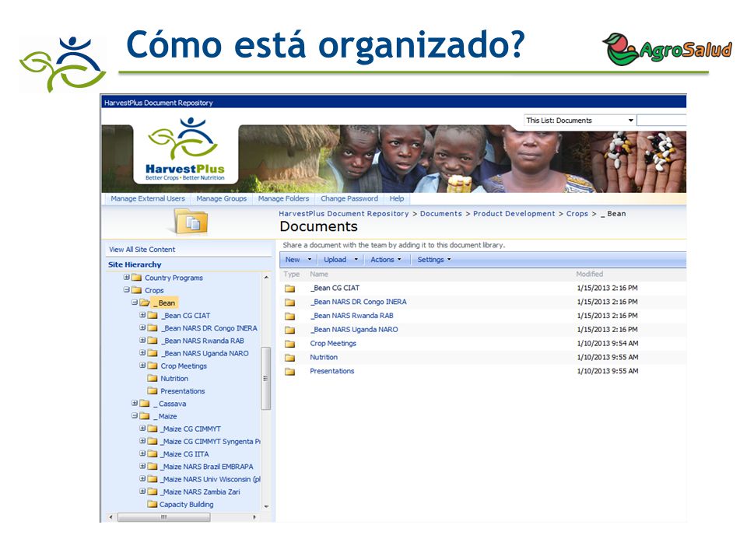Click folder icon of _Maize NARS Zambia Zari in tree

coord(153,492)
